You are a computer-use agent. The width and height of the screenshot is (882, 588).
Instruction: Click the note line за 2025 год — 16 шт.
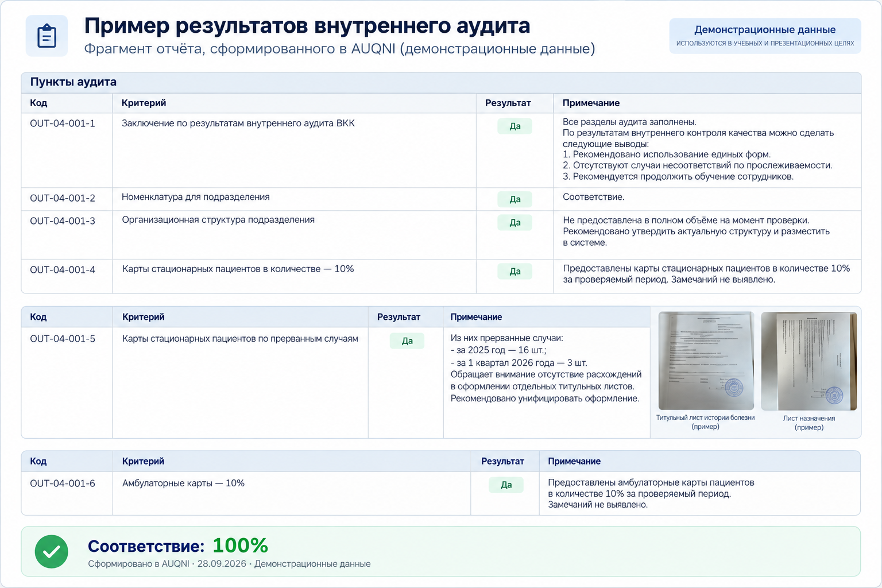(498, 350)
